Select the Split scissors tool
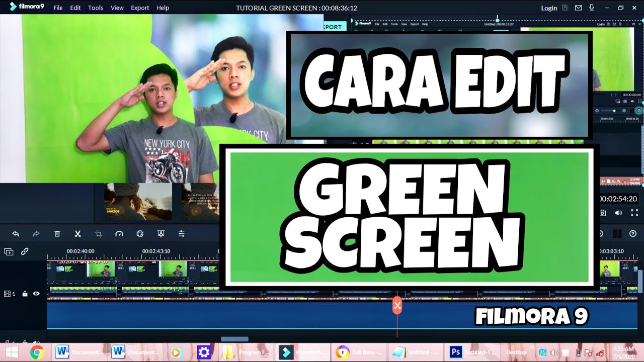644x362 pixels. coord(78,234)
